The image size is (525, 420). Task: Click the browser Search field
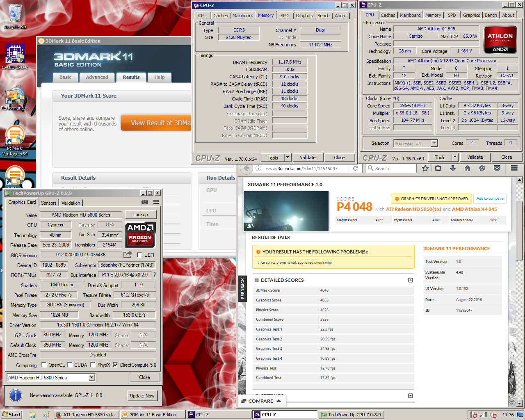click(391, 168)
